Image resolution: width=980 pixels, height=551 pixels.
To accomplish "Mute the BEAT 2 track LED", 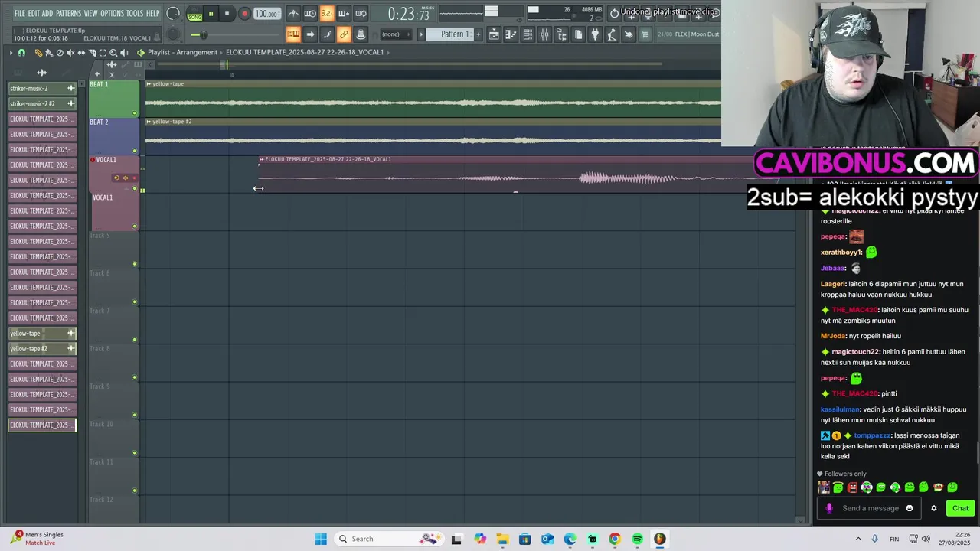I will [135, 151].
